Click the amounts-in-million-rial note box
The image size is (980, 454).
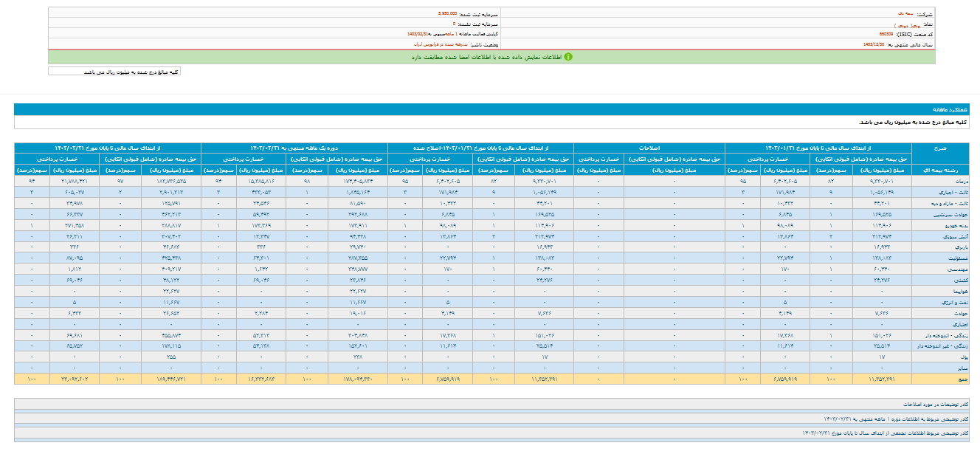pos(114,72)
